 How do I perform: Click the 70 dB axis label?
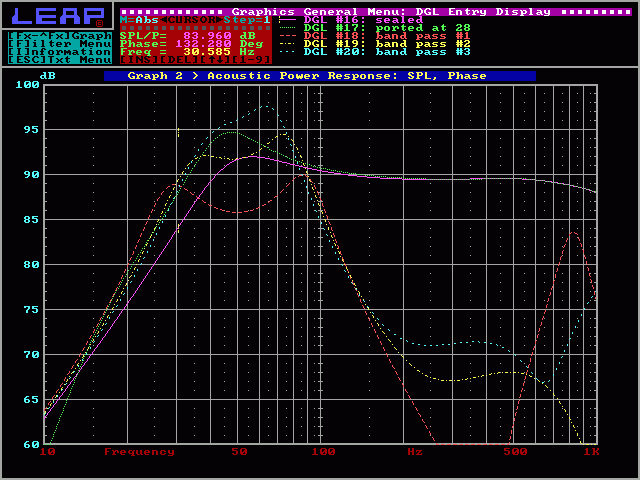[32, 355]
